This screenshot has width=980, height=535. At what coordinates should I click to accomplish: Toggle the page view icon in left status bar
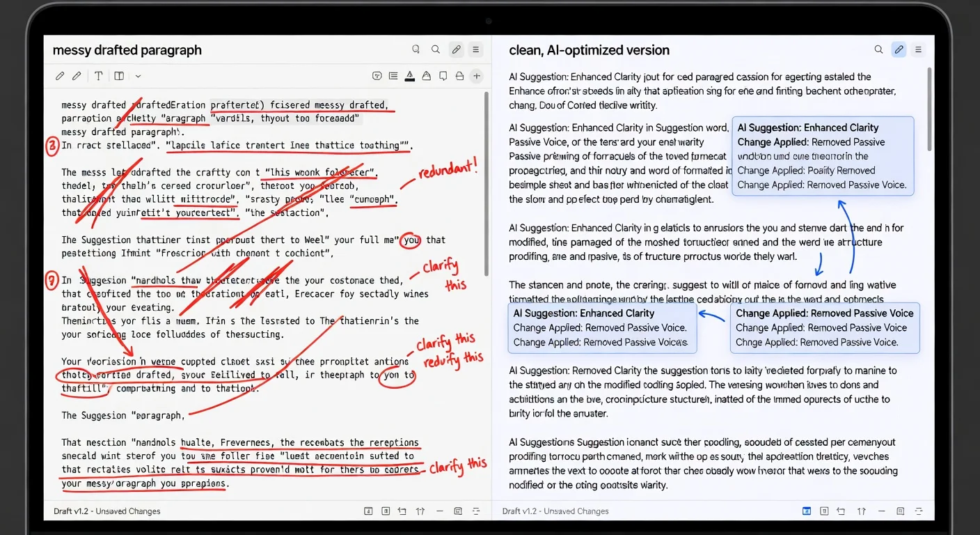(x=368, y=511)
